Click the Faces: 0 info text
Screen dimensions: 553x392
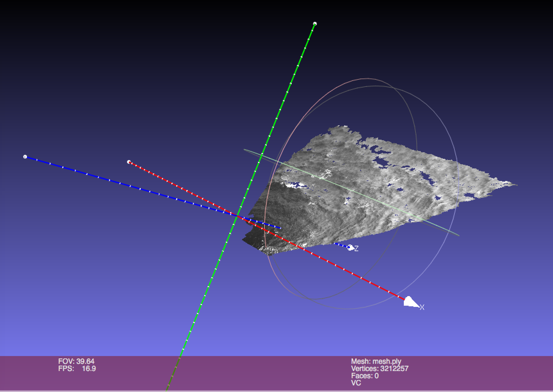click(365, 376)
